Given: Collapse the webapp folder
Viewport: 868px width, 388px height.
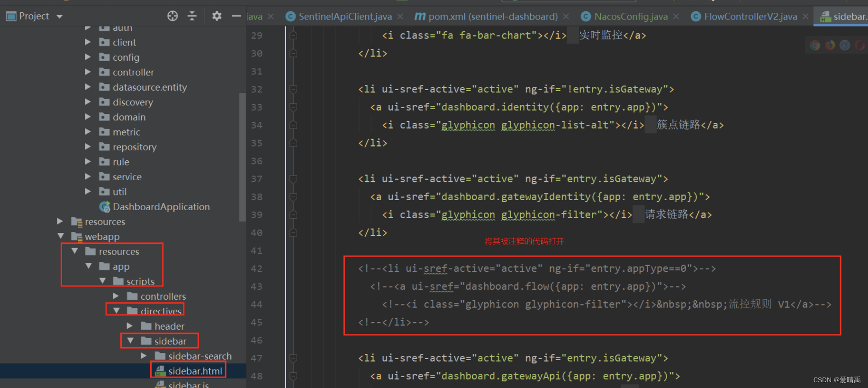Looking at the screenshot, I should [x=60, y=236].
